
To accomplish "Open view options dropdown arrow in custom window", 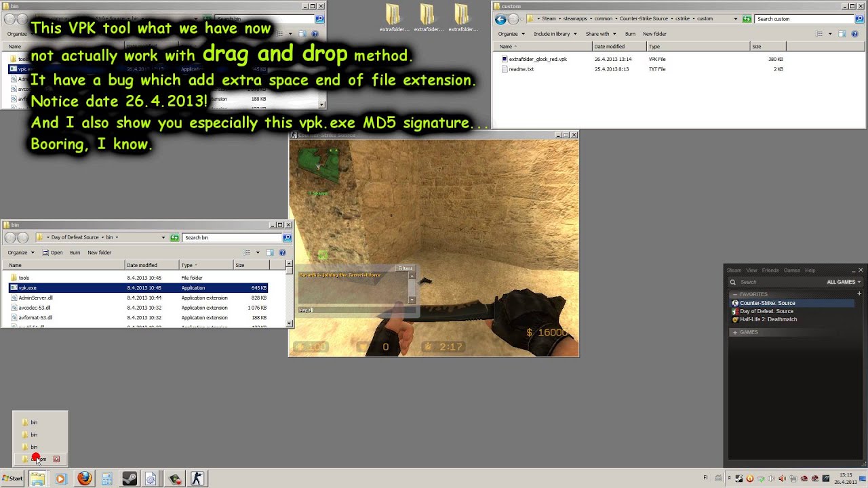I will tap(829, 34).
